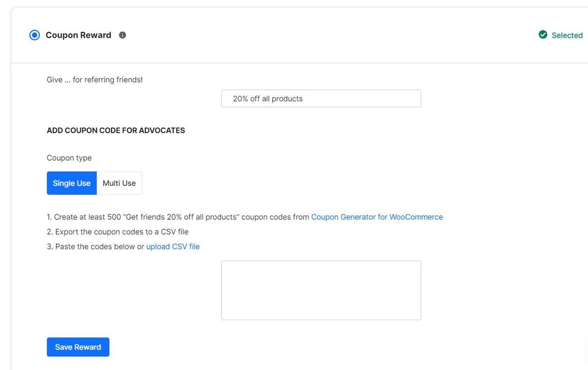The width and height of the screenshot is (588, 370).
Task: Open Coupon Generator for WooCommerce link
Action: click(377, 217)
